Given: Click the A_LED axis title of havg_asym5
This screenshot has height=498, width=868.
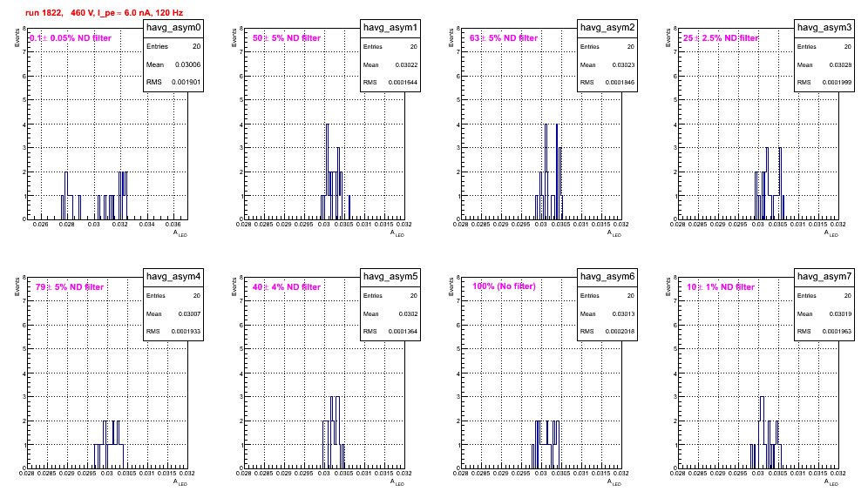Looking at the screenshot, I should [397, 482].
